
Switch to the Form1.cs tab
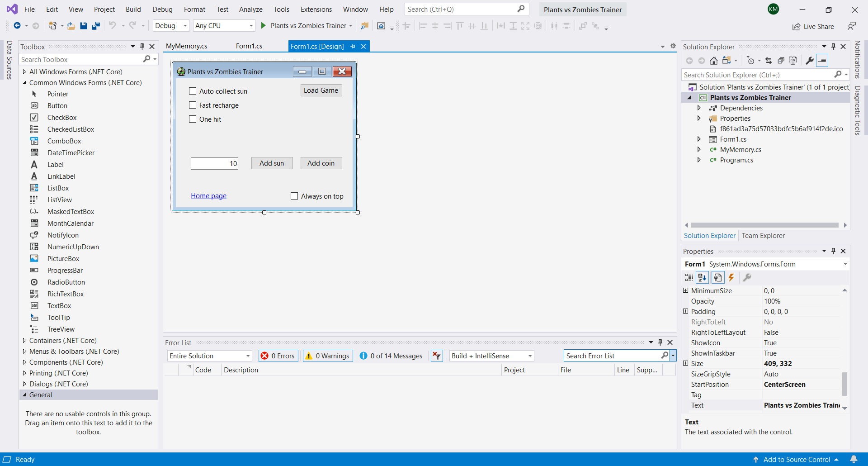249,46
